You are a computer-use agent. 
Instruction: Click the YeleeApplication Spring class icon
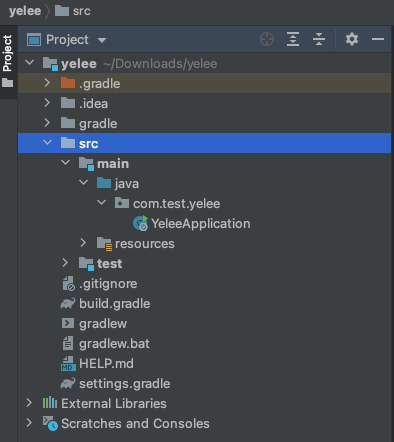(140, 223)
